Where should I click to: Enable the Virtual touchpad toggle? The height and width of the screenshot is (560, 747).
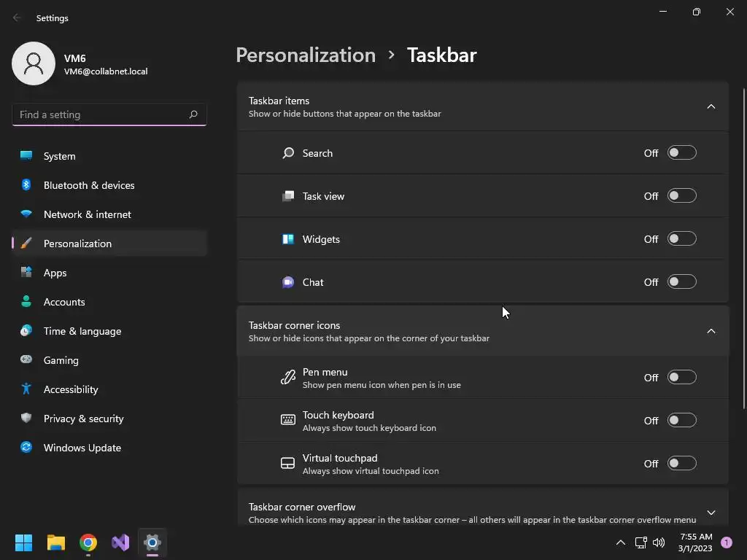[682, 463]
